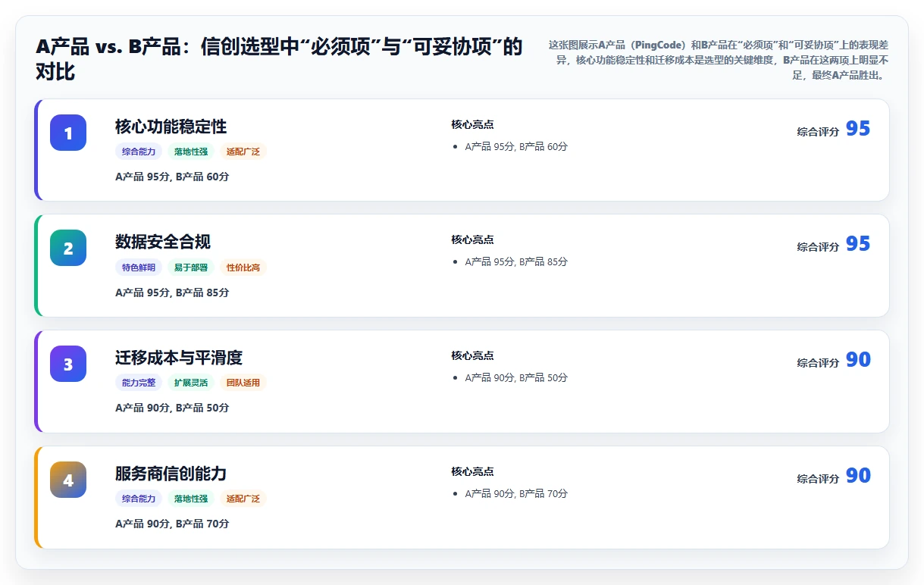The height and width of the screenshot is (585, 924).
Task: Click 落地性强 tag under 核心功能稳定性
Action: pyautogui.click(x=191, y=152)
